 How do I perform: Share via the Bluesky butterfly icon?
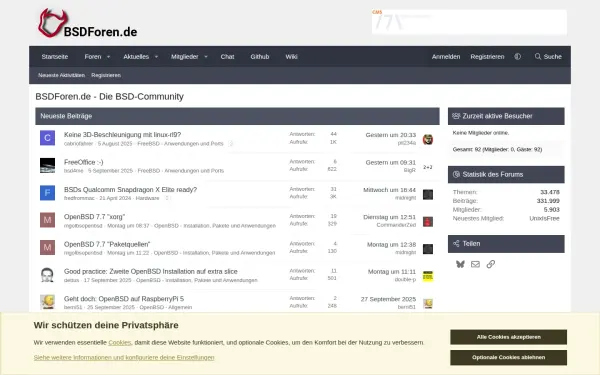[460, 264]
